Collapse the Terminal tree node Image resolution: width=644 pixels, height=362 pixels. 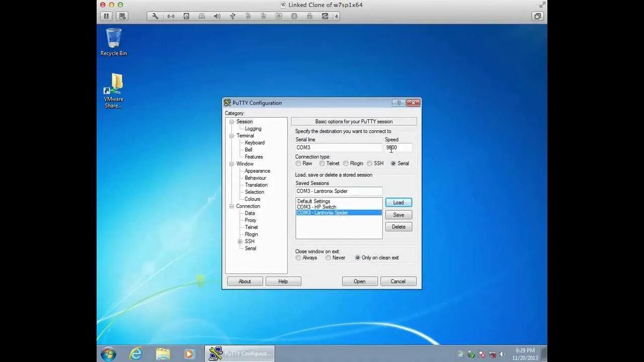(x=232, y=136)
